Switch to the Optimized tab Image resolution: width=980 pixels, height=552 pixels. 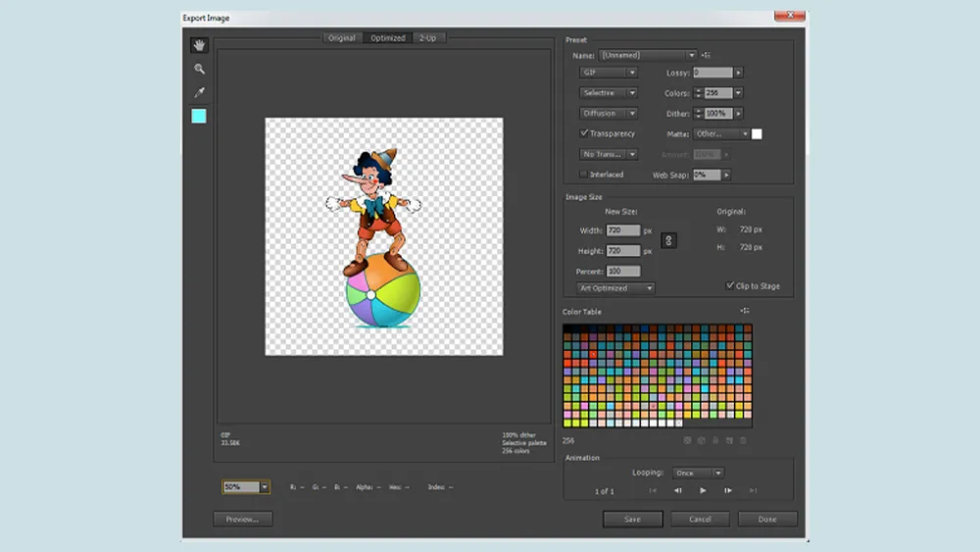388,38
